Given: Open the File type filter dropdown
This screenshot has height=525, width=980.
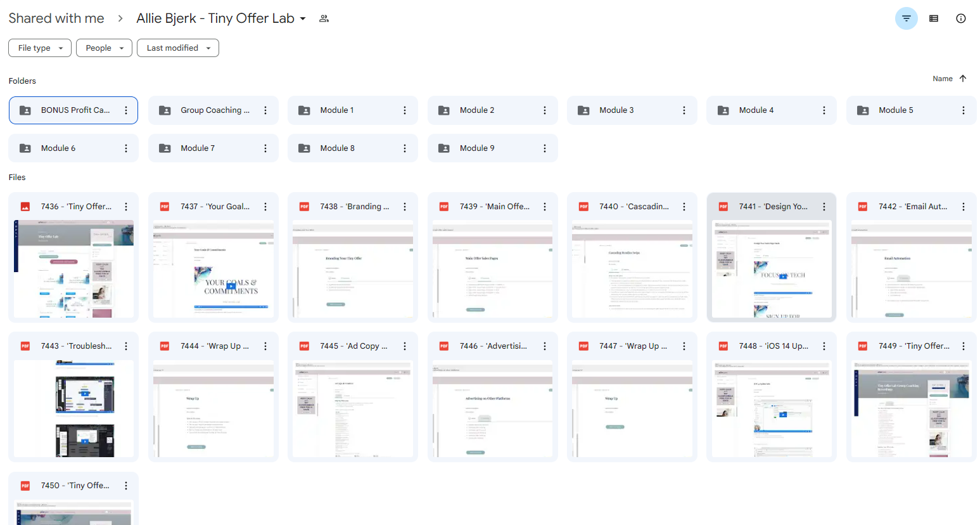Looking at the screenshot, I should pyautogui.click(x=40, y=48).
